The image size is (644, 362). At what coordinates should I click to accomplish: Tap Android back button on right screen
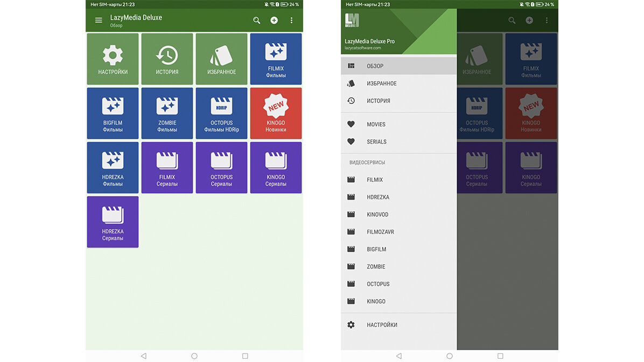tap(399, 356)
